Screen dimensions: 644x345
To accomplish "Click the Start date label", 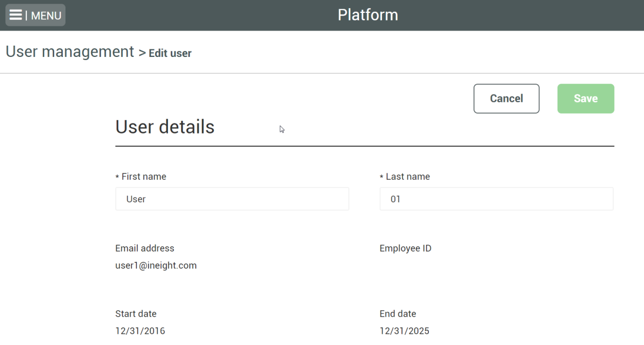I will tap(136, 314).
